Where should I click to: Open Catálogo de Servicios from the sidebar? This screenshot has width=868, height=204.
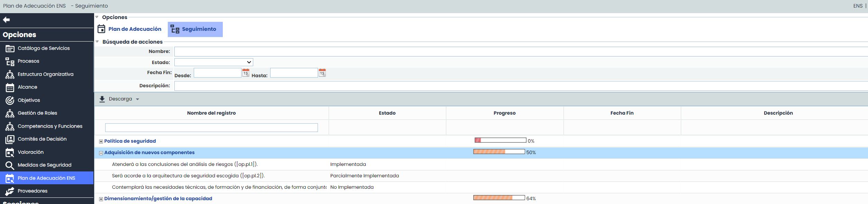(44, 48)
